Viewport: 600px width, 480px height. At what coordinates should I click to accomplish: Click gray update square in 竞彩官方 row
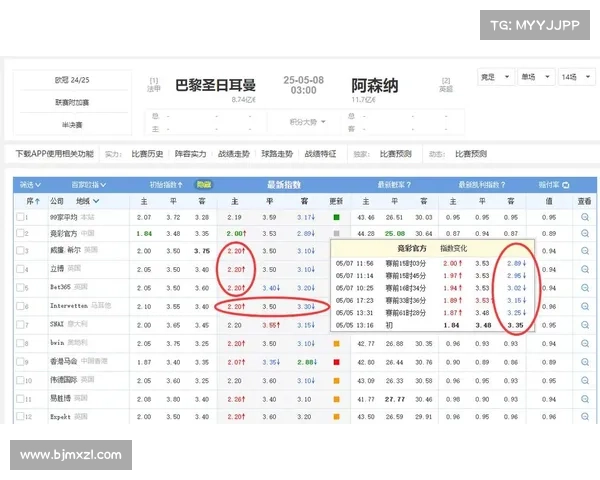pyautogui.click(x=336, y=233)
